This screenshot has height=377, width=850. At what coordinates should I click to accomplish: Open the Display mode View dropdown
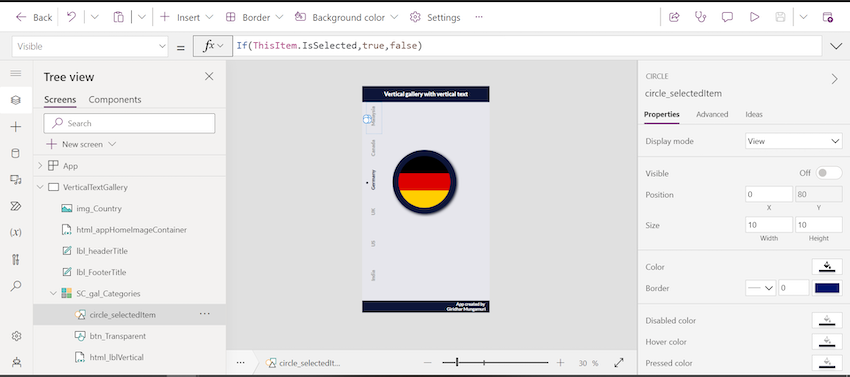coord(794,141)
